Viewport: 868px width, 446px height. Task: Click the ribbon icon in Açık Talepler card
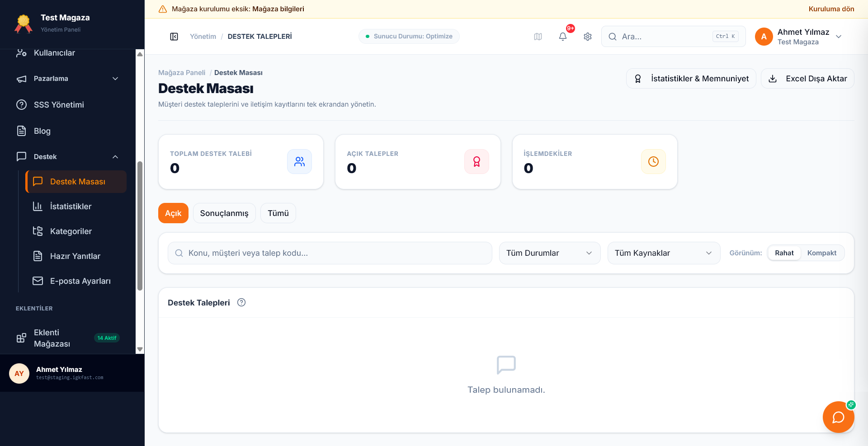coord(476,161)
